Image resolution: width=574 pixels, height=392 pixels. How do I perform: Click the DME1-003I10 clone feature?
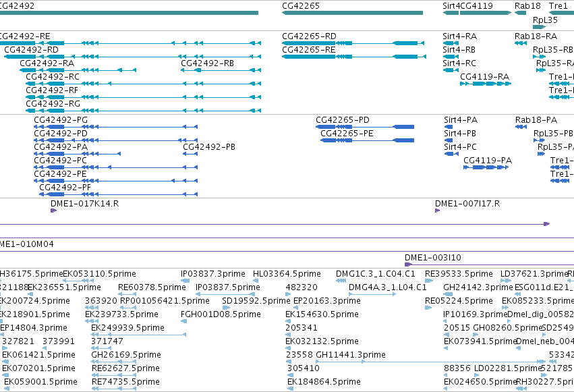(489, 264)
